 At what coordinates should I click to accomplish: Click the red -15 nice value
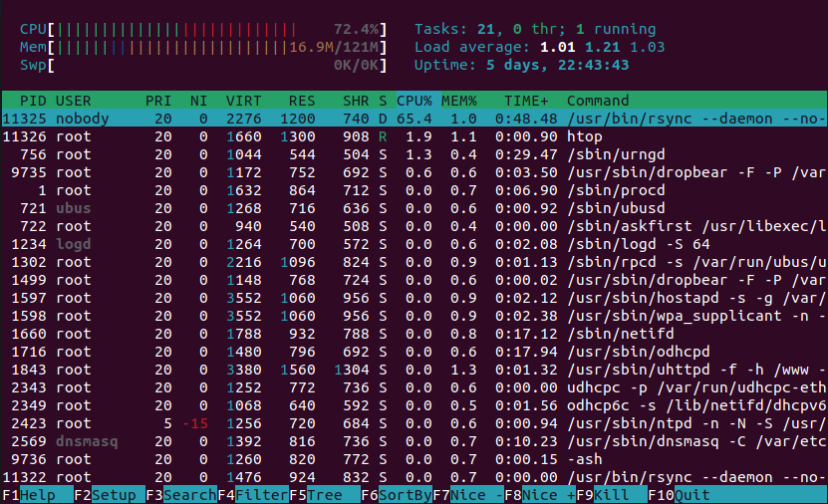point(194,423)
